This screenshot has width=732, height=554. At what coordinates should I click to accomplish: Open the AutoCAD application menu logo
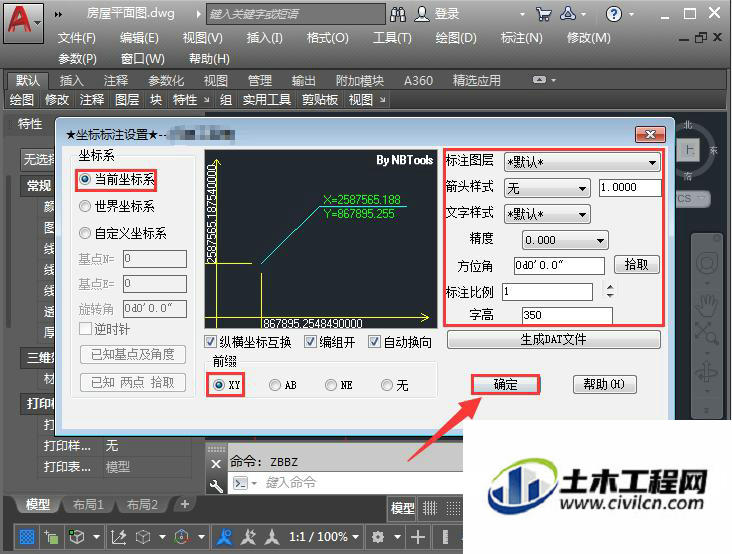[23, 22]
